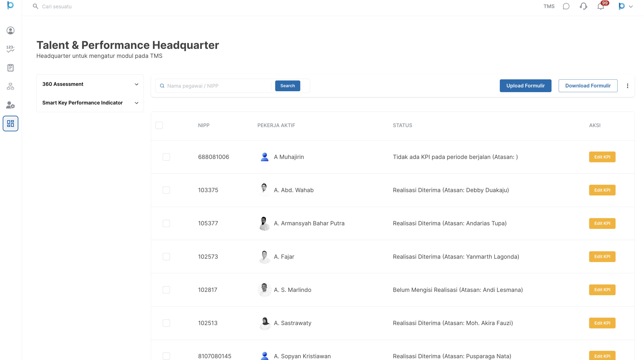The width and height of the screenshot is (644, 360).
Task: Click the Upload Formulir button
Action: pos(525,86)
